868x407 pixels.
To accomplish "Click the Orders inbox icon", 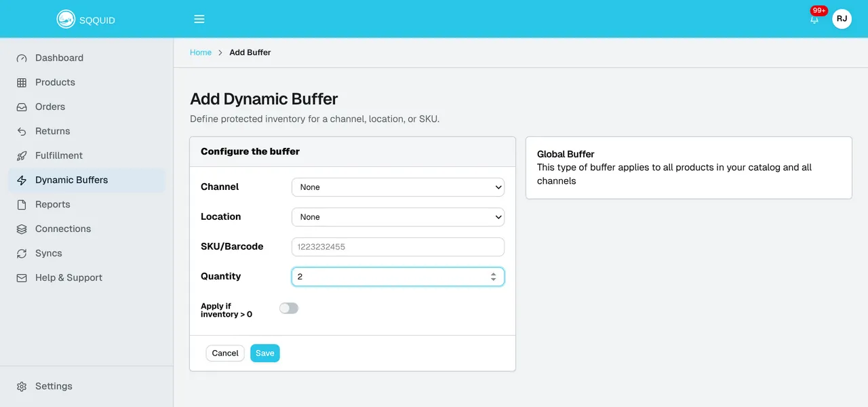I will click(x=22, y=107).
